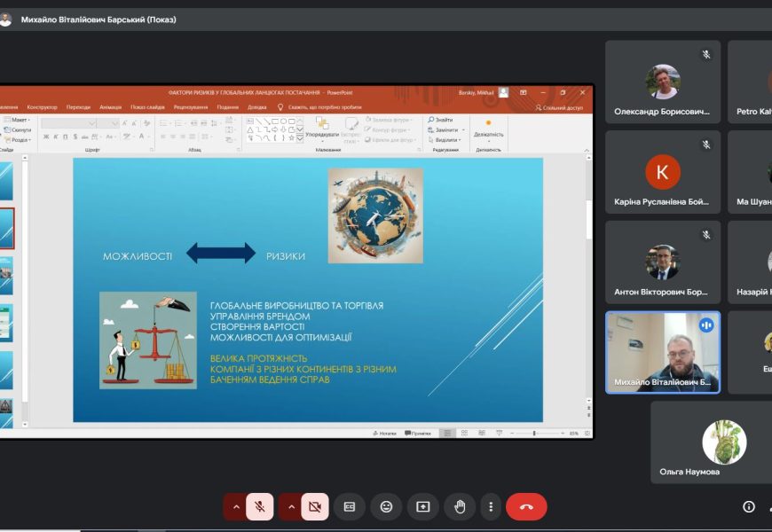
Task: Click muted mic icon on Каріна Русланівна tile
Action: pyautogui.click(x=706, y=145)
